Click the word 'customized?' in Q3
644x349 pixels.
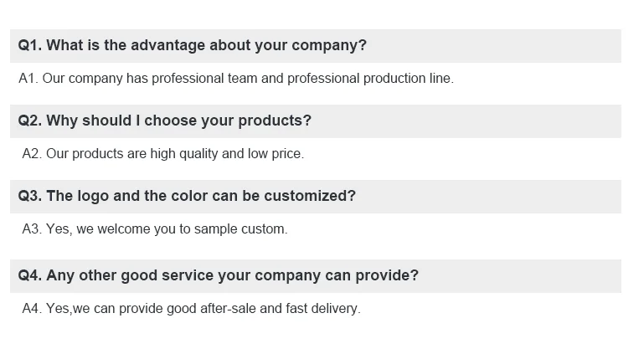click(x=310, y=196)
